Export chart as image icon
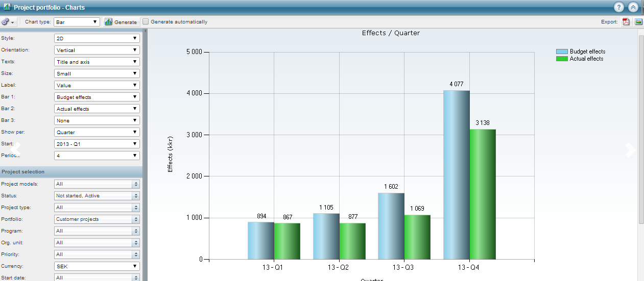This screenshot has height=281, width=644. [638, 22]
